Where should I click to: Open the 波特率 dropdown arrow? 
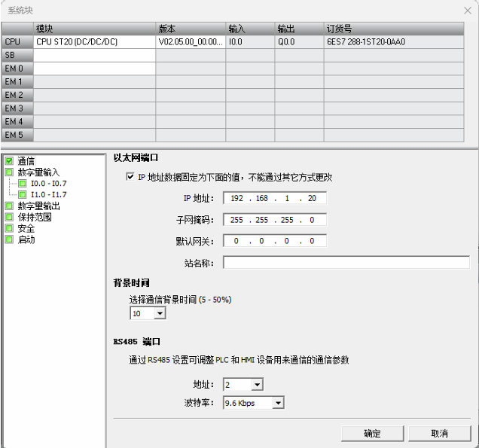click(x=278, y=403)
